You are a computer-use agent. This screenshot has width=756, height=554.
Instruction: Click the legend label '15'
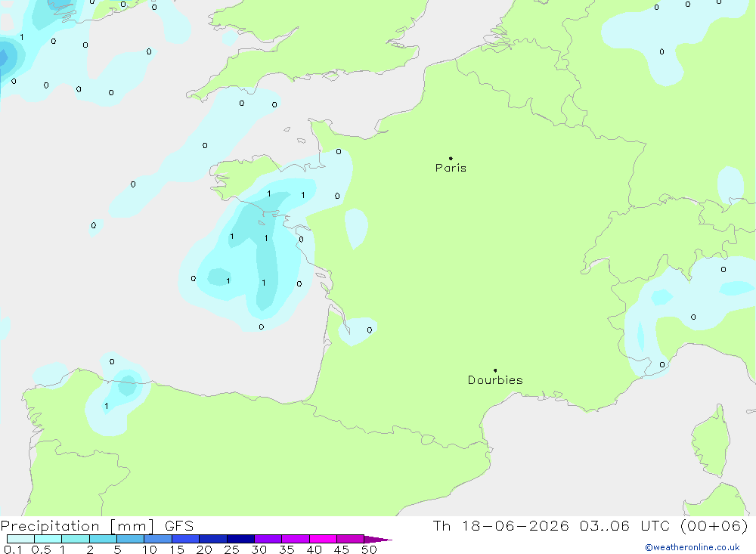coord(177,549)
